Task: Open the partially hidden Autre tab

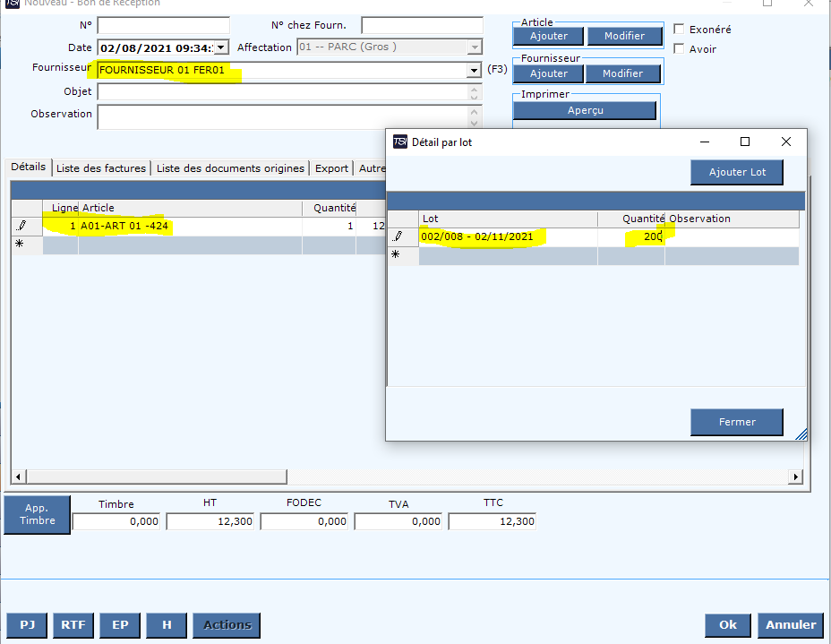Action: pyautogui.click(x=371, y=168)
